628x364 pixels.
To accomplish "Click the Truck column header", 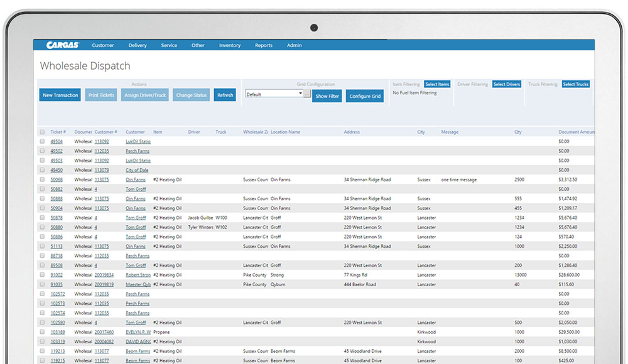I will coord(220,132).
